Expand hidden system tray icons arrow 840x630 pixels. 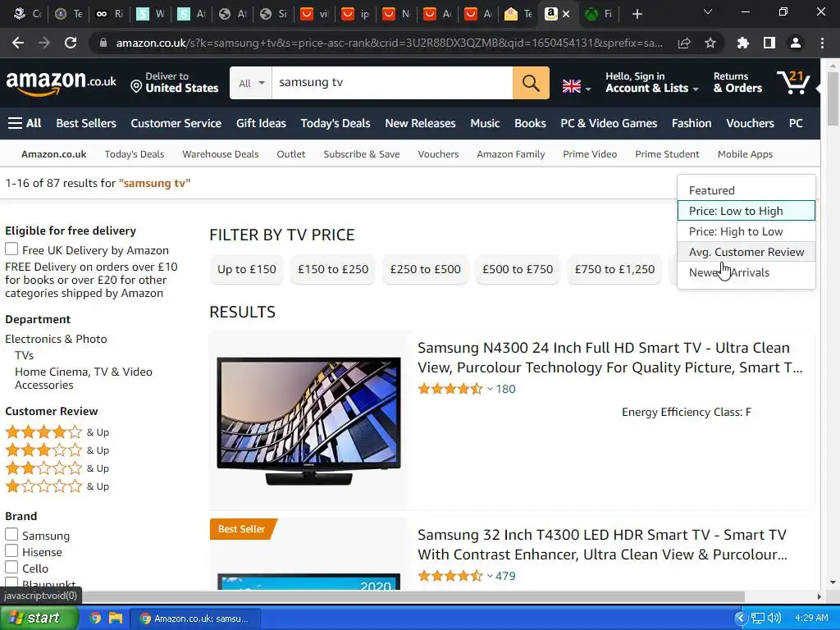(741, 619)
